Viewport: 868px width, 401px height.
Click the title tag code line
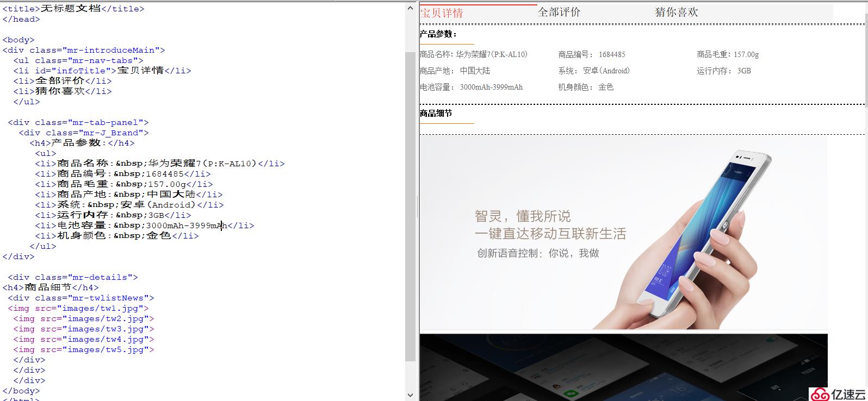74,9
